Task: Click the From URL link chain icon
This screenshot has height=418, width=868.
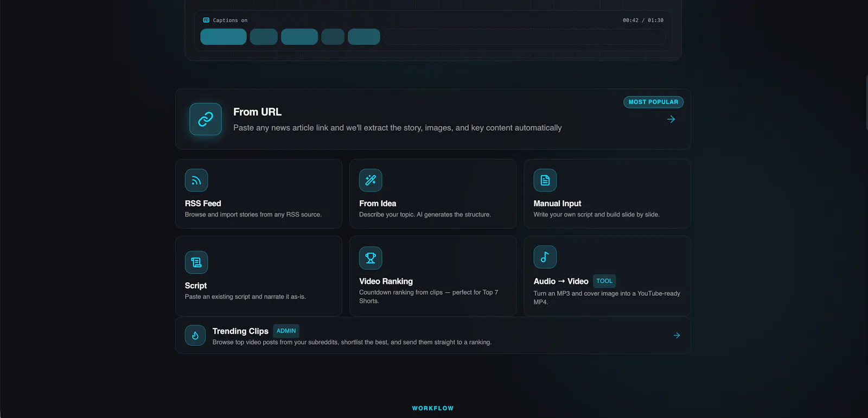Action: 206,119
